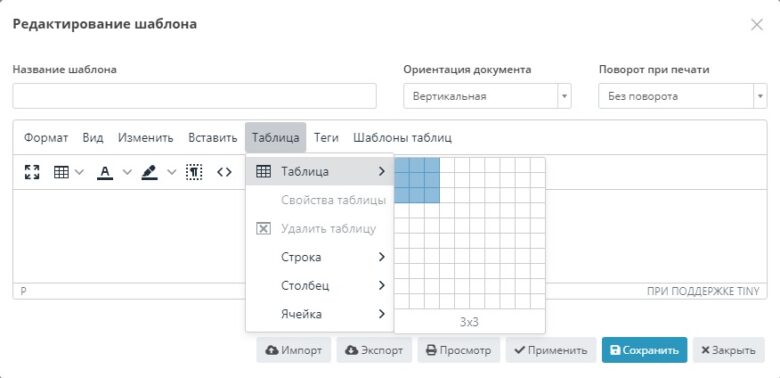Click the insert table toolbar icon
The width and height of the screenshot is (780, 378).
[x=61, y=172]
